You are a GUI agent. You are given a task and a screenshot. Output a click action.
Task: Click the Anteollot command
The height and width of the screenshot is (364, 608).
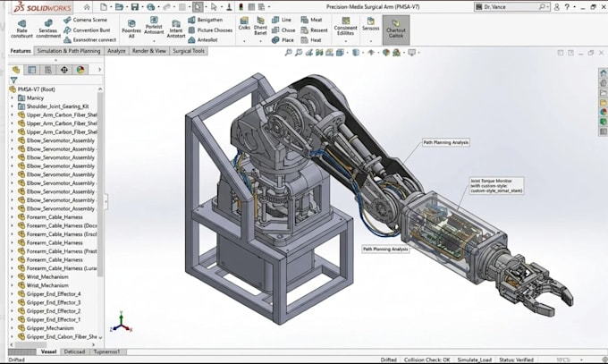pos(202,39)
